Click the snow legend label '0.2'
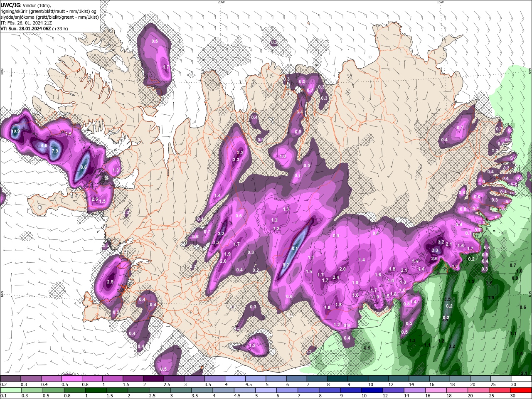The height and width of the screenshot is (399, 532). tap(3, 384)
